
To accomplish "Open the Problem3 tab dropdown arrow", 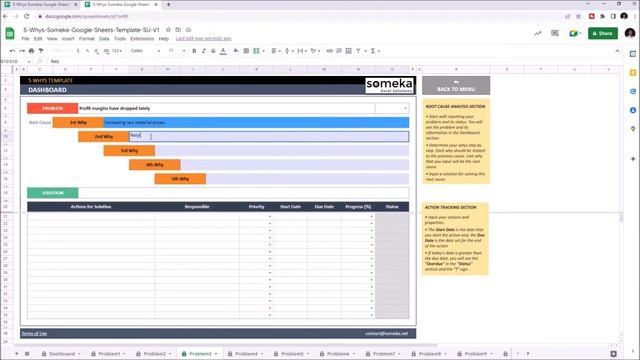I will (216, 354).
